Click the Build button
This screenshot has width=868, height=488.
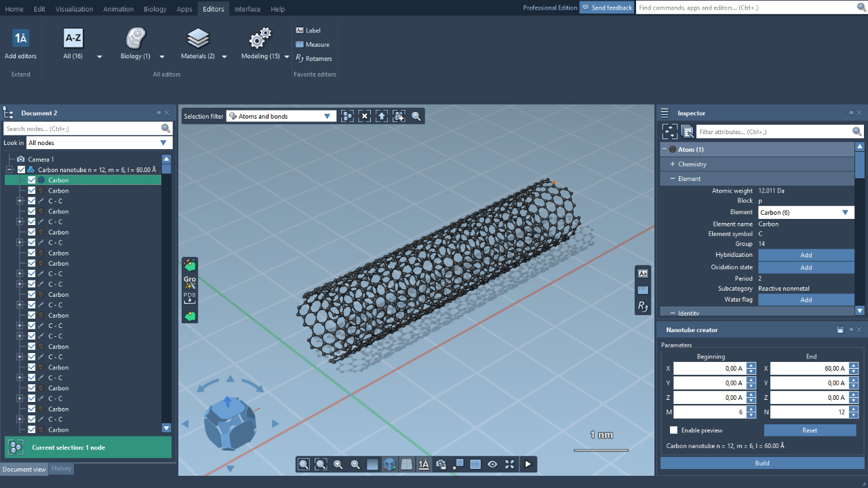coord(762,463)
